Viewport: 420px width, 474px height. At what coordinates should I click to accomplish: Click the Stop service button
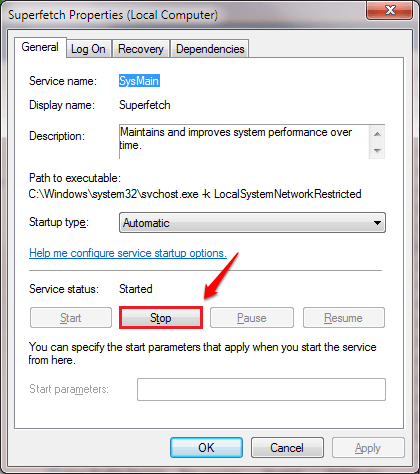pos(161,318)
